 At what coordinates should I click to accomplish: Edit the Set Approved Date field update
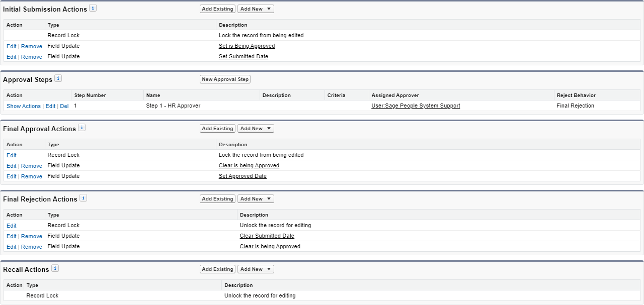12,176
